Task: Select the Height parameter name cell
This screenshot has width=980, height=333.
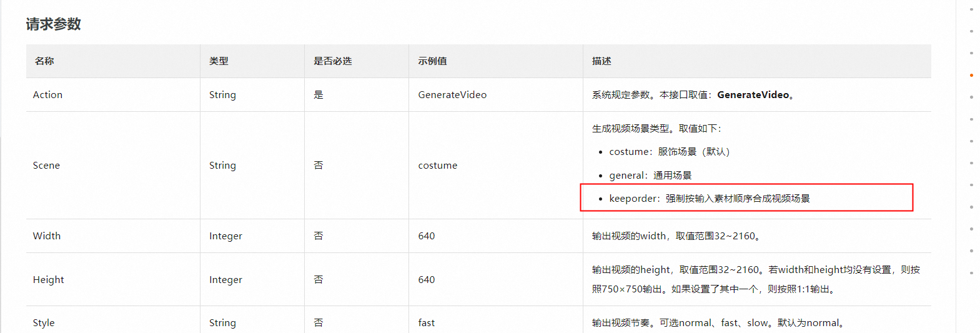Action: (49, 280)
